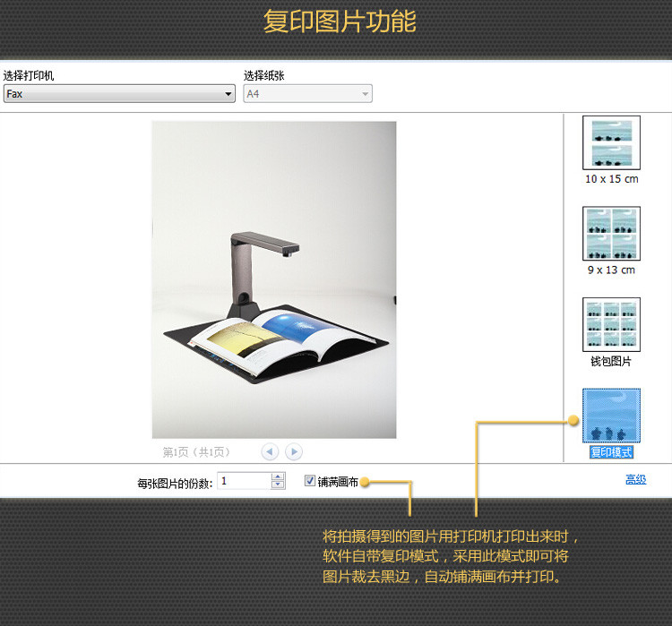Click the scanner preview image
672x626 pixels.
274,279
